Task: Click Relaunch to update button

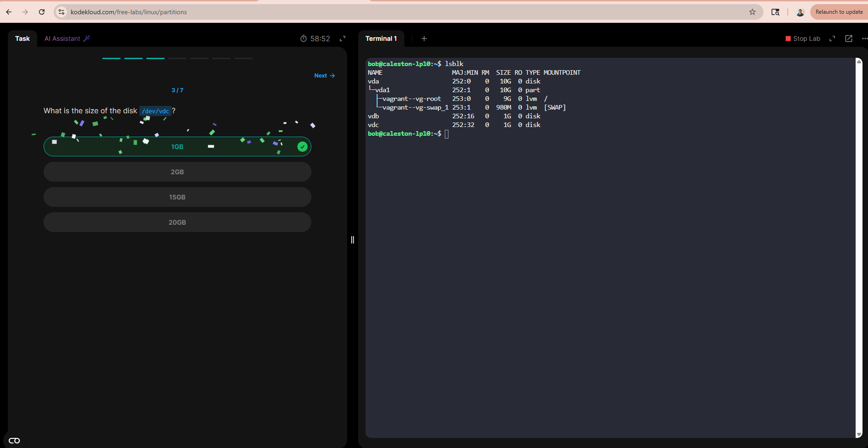Action: point(839,12)
